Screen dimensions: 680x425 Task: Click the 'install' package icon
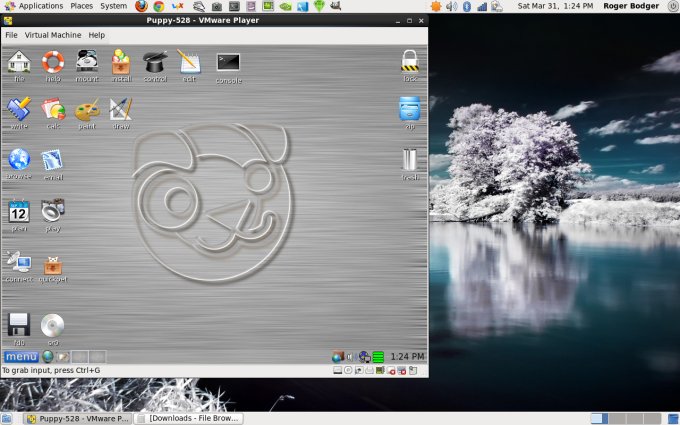pos(121,63)
